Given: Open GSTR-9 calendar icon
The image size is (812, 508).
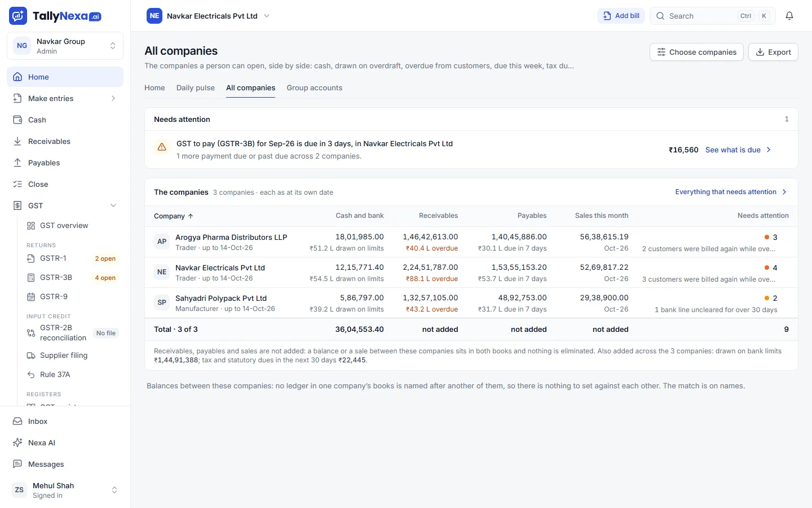Looking at the screenshot, I should (x=31, y=297).
